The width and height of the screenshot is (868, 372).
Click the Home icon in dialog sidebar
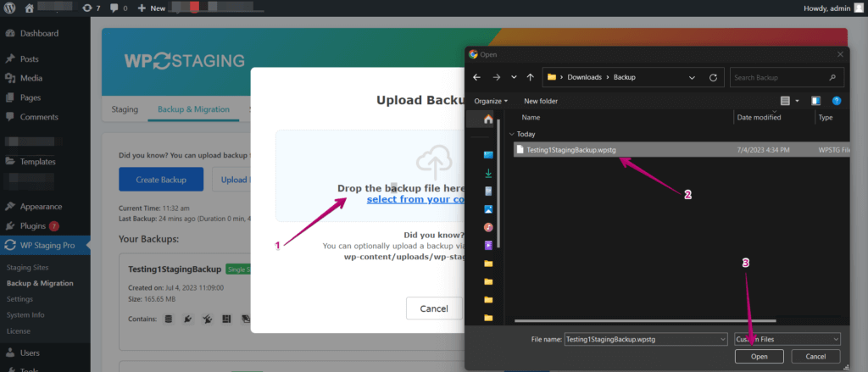click(488, 119)
